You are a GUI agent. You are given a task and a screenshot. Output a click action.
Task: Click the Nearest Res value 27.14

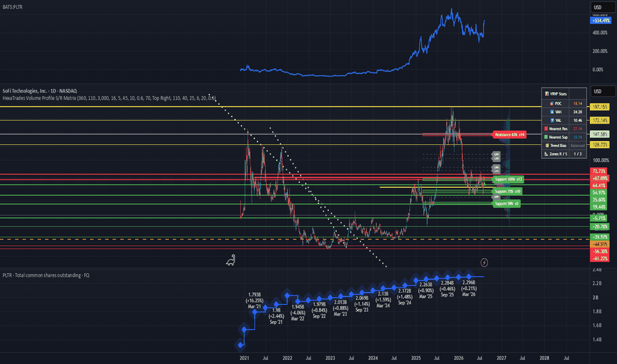[577, 128]
